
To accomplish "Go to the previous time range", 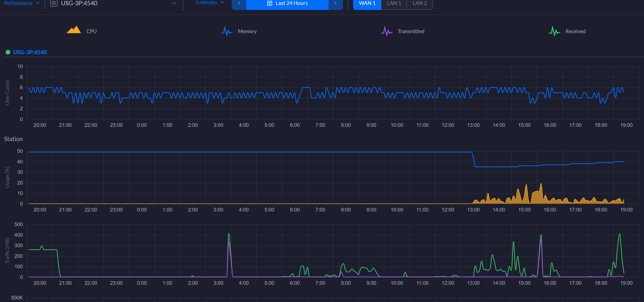I will [239, 3].
